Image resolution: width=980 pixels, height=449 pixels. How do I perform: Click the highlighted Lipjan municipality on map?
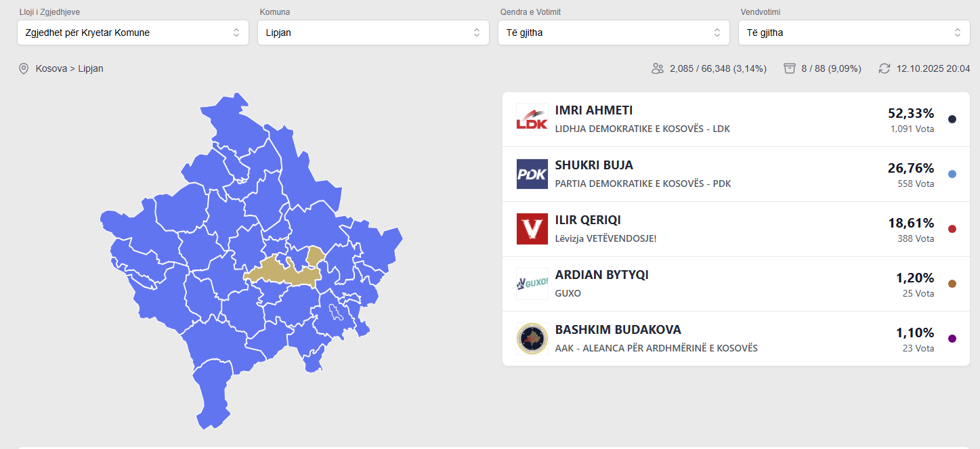(x=284, y=273)
